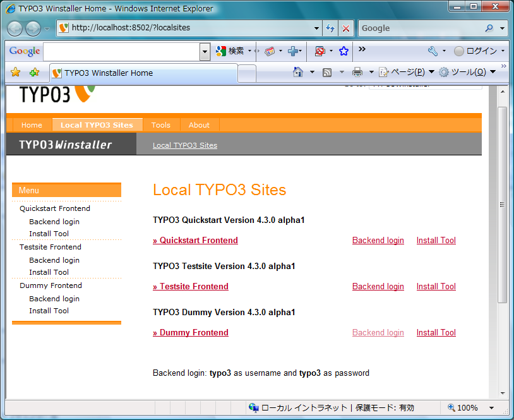Open the Favorites Center star icon

(x=16, y=73)
